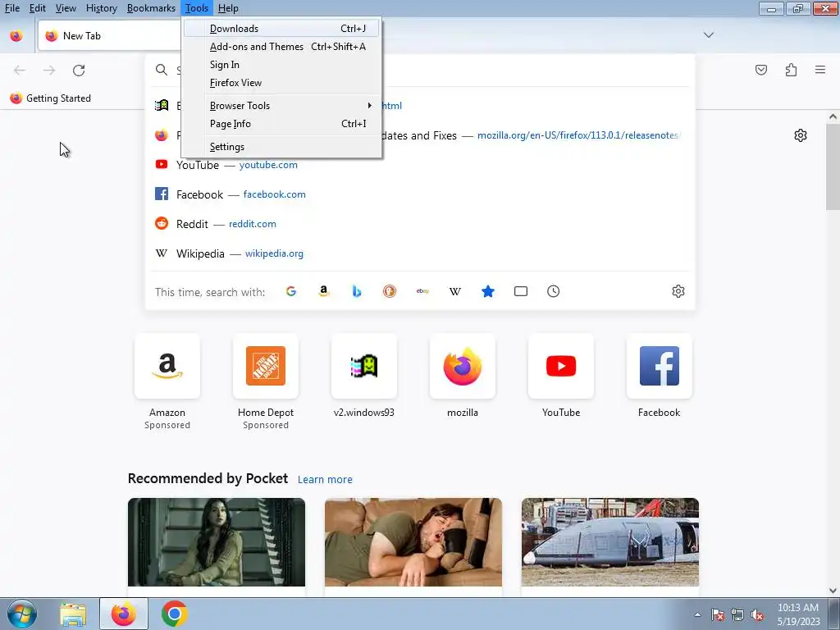Open search settings gear in dropdown

(678, 291)
